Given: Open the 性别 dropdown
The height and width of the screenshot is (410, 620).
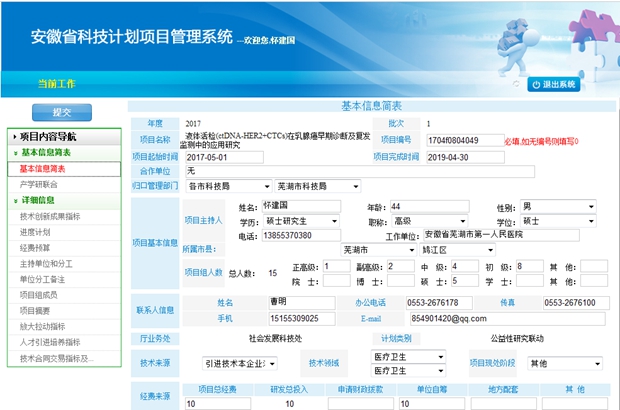Looking at the screenshot, I should point(558,206).
